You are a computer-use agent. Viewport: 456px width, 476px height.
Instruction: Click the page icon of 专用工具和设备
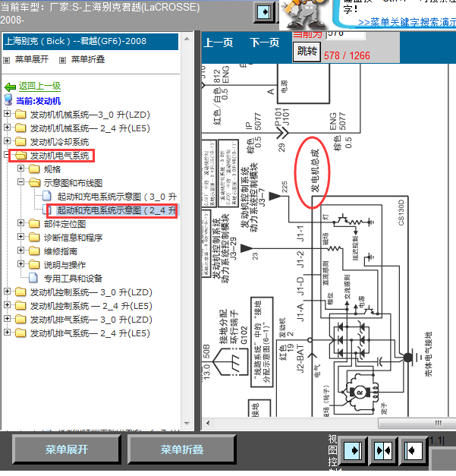[x=33, y=278]
